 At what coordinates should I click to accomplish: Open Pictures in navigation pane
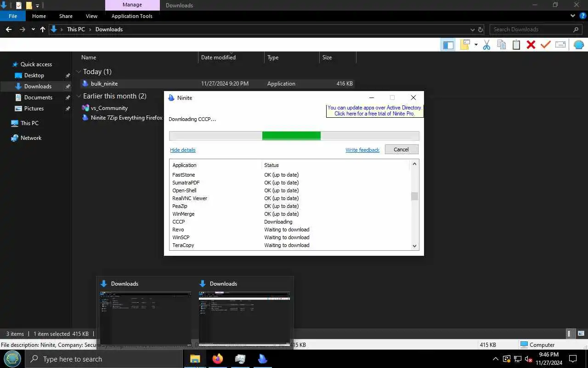[x=34, y=109]
